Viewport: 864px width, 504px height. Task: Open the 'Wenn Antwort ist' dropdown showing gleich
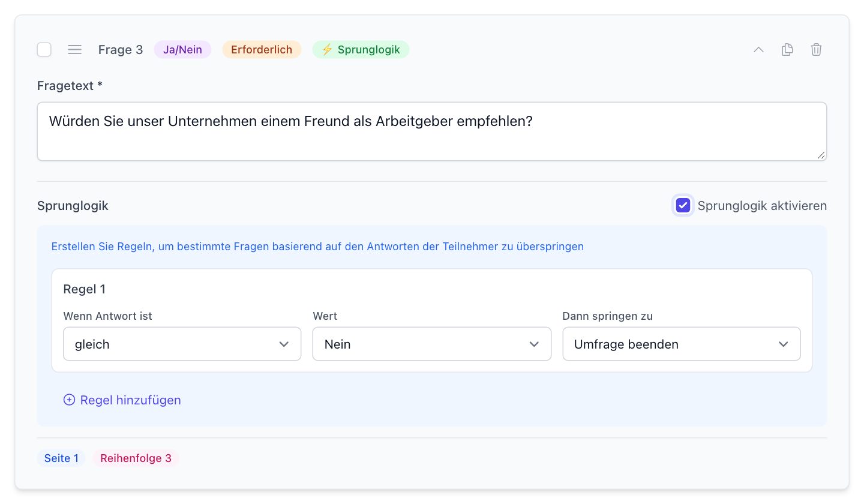[x=182, y=344]
